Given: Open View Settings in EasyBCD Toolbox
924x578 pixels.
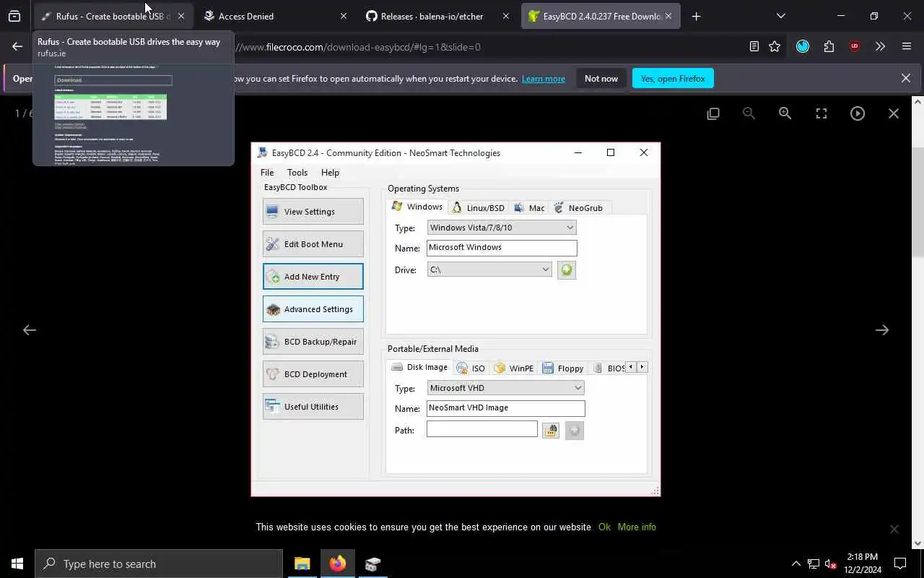Looking at the screenshot, I should click(x=313, y=212).
